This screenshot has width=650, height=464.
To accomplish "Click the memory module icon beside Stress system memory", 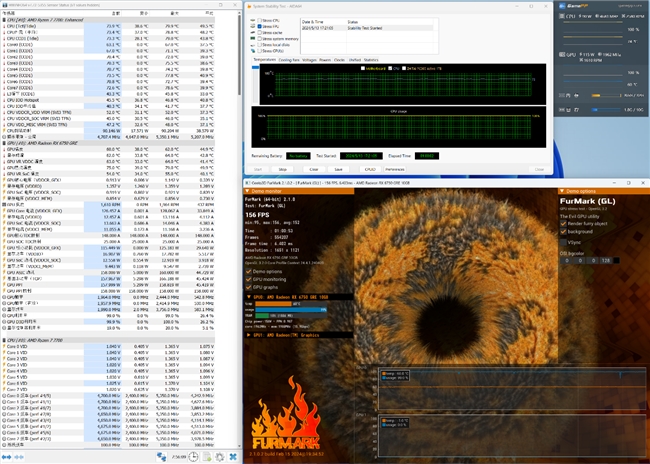I will point(252,39).
